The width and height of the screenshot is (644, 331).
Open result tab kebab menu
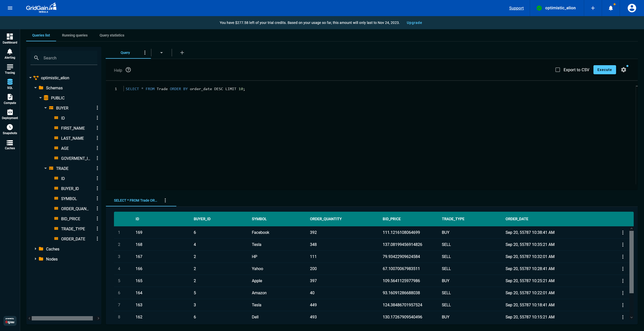tap(165, 200)
